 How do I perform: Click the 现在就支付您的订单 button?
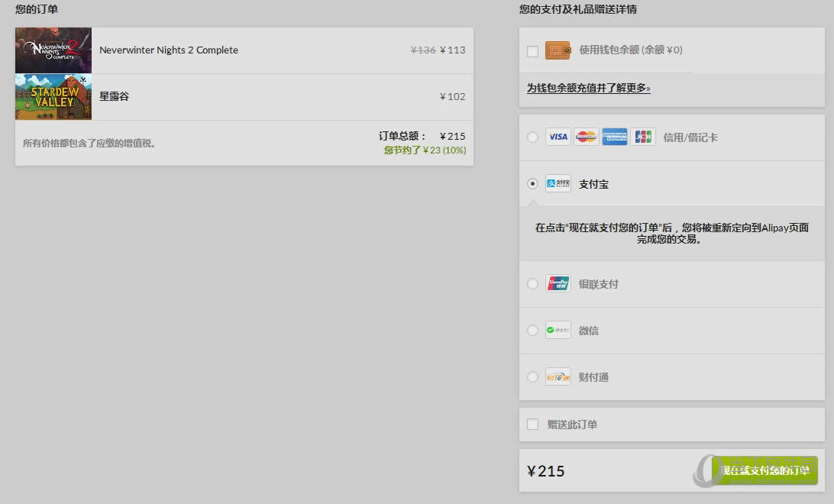coord(764,470)
